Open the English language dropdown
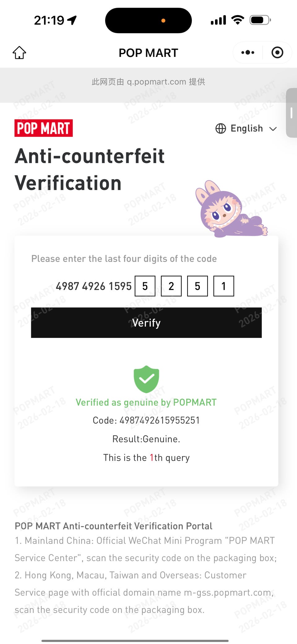297x644 pixels. (247, 128)
